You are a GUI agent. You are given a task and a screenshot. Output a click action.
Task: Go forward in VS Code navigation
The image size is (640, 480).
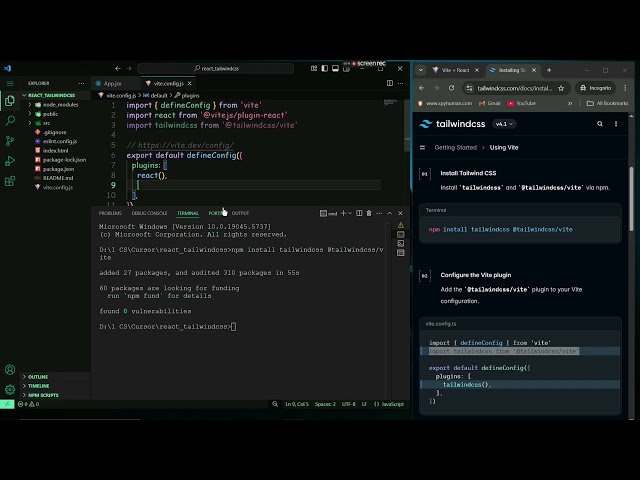(129, 69)
